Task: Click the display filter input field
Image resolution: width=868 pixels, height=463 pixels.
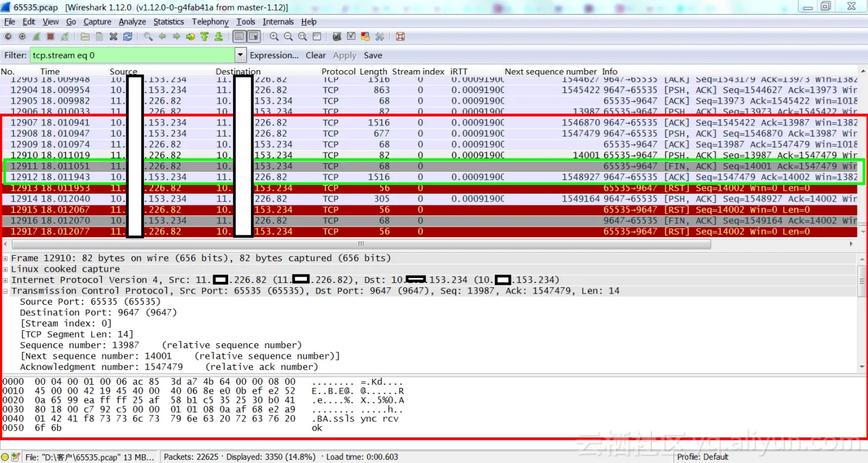Action: pos(133,55)
